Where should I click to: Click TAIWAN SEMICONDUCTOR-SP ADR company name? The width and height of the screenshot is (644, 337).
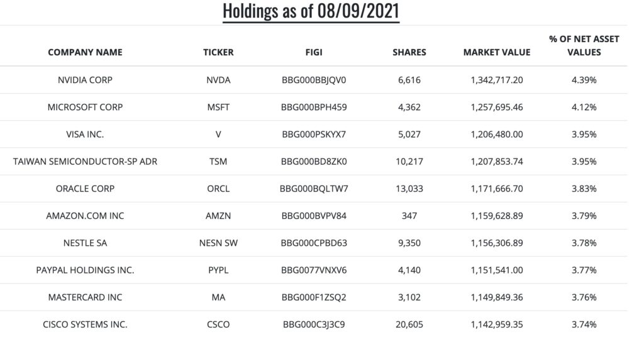[x=85, y=162]
